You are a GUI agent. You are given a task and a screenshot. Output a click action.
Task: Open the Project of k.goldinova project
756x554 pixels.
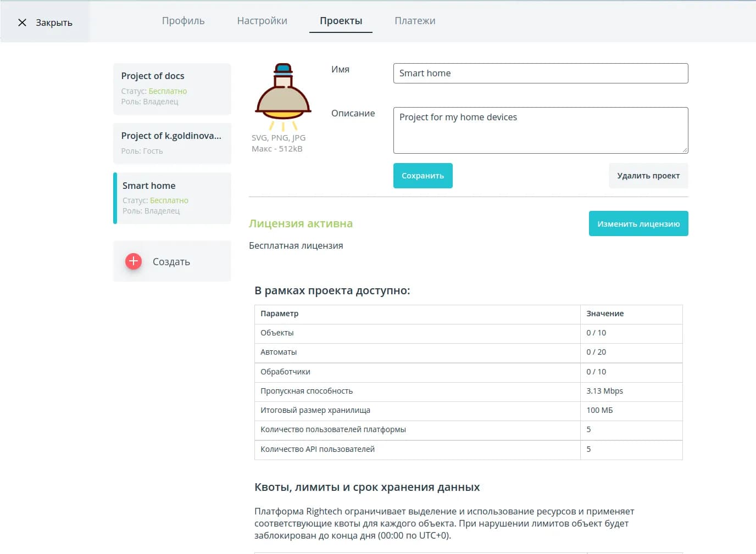(172, 143)
